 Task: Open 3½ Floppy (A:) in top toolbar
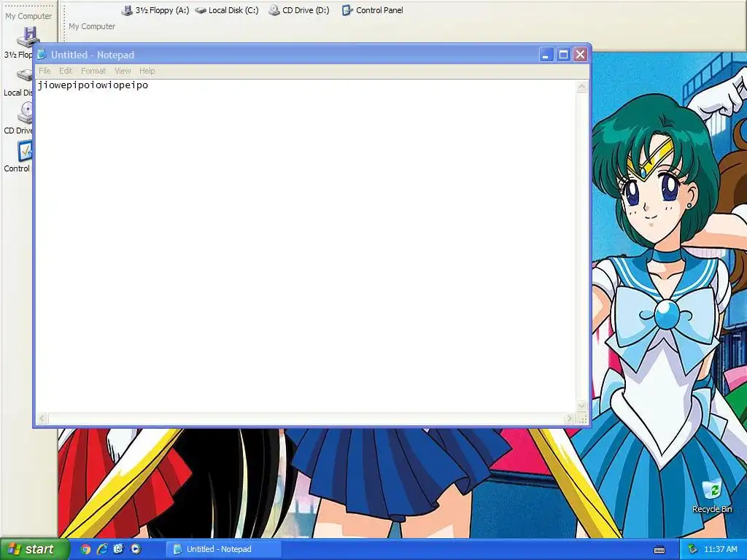(155, 10)
